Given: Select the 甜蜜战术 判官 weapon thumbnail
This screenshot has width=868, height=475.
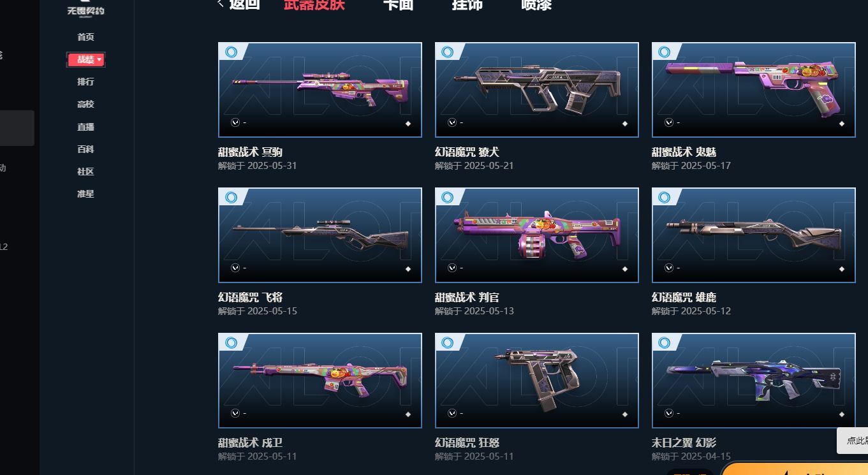Looking at the screenshot, I should (x=537, y=235).
